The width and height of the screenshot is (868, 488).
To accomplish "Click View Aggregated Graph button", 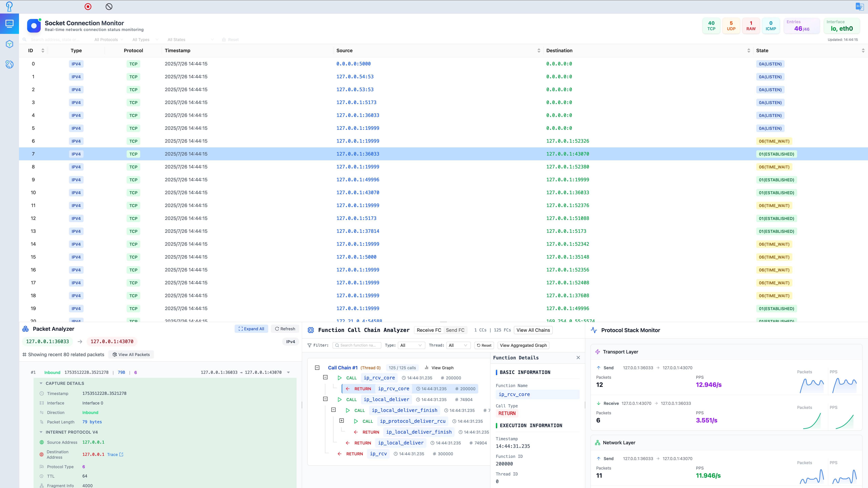I will [x=523, y=345].
